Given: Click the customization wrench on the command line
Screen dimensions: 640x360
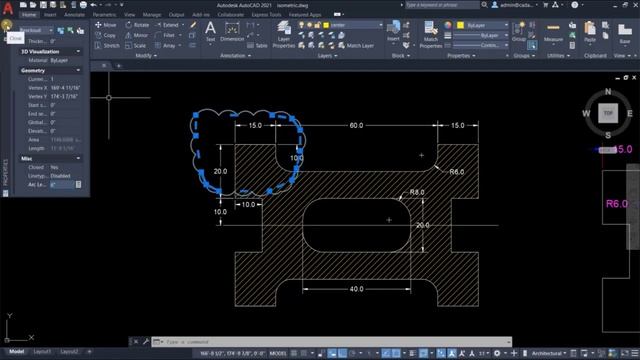Looking at the screenshot, I should (x=146, y=342).
